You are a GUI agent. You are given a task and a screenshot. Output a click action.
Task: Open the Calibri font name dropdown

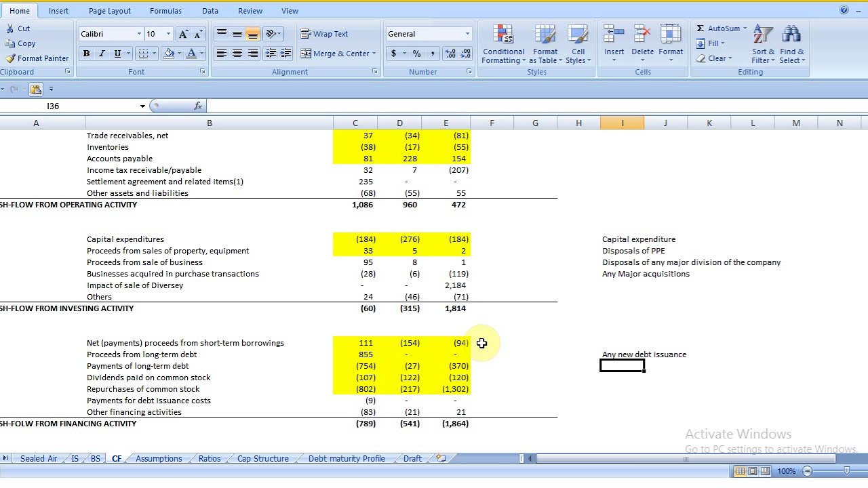coord(139,34)
